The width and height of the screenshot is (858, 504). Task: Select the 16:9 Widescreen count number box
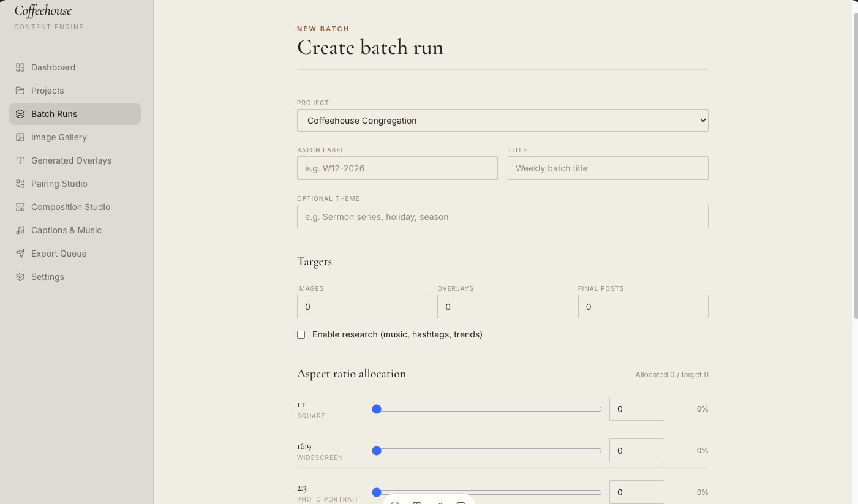point(636,451)
